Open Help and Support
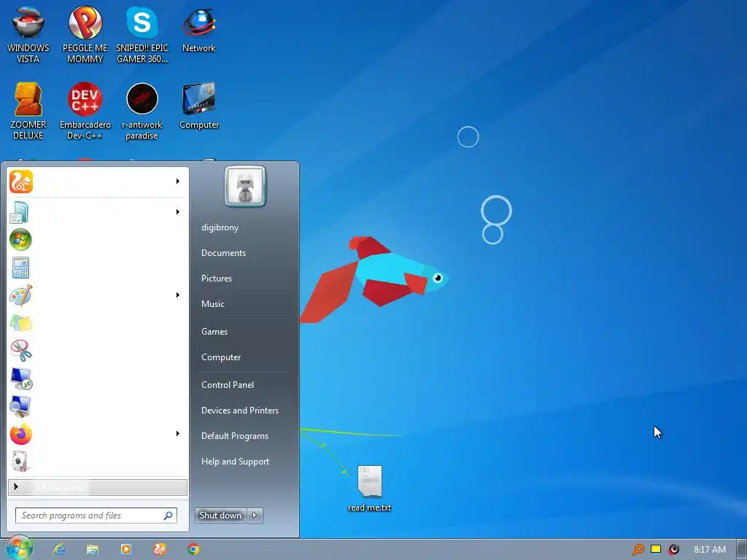The height and width of the screenshot is (560, 747). pos(235,462)
